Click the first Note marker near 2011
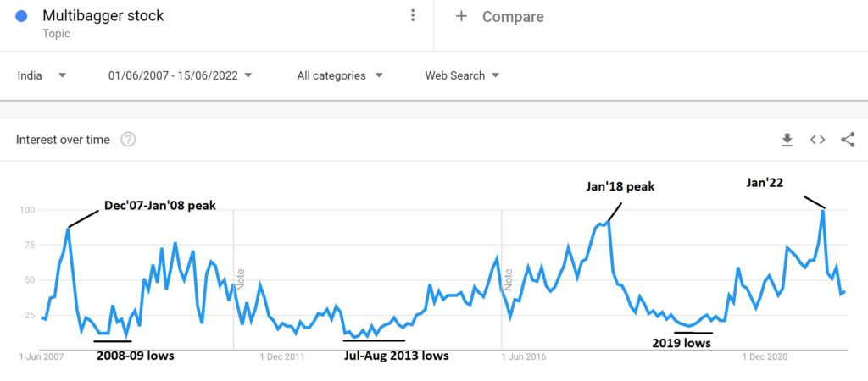 coord(241,278)
